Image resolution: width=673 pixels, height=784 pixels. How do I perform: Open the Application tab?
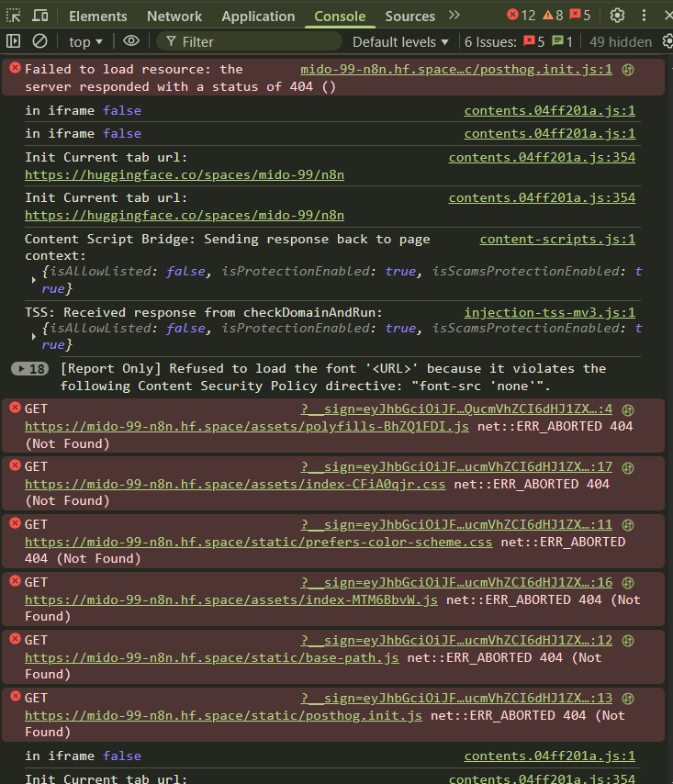(x=259, y=16)
